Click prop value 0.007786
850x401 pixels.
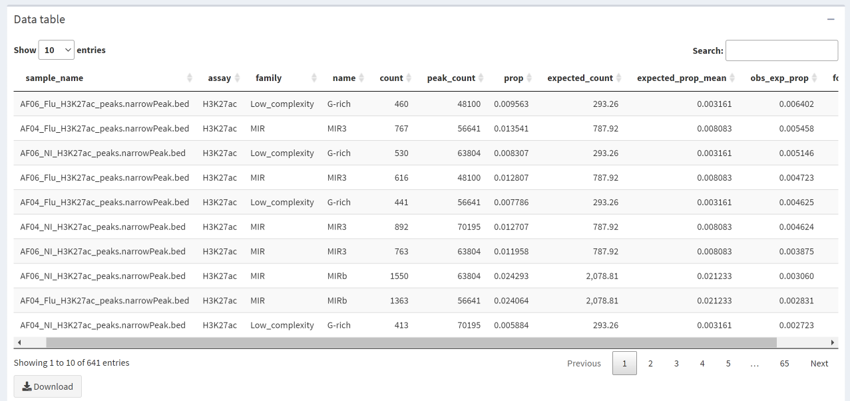(x=511, y=202)
